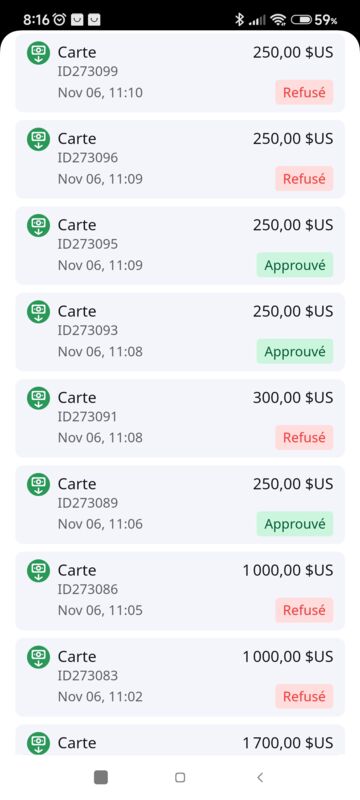Tap Approuvé badge on transaction ID273089

point(295,523)
